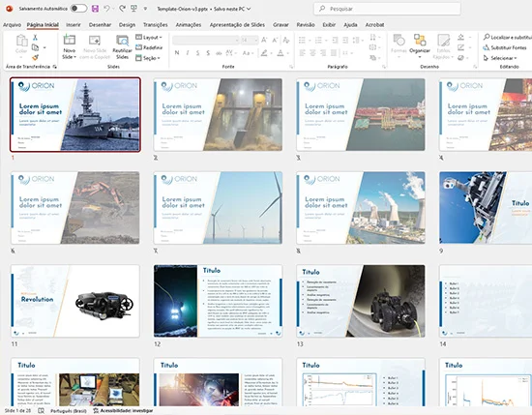Click Substituir Fontes

(505, 47)
